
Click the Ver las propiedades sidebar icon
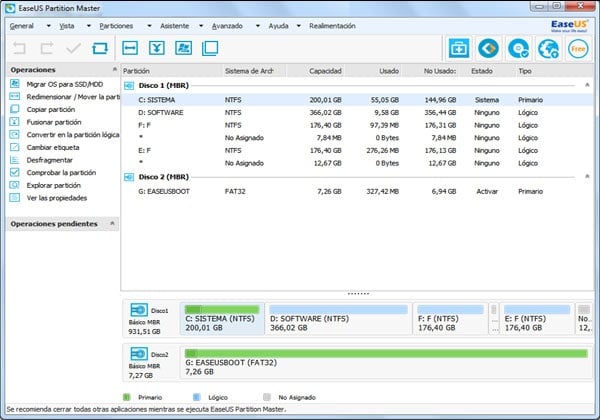tap(15, 198)
